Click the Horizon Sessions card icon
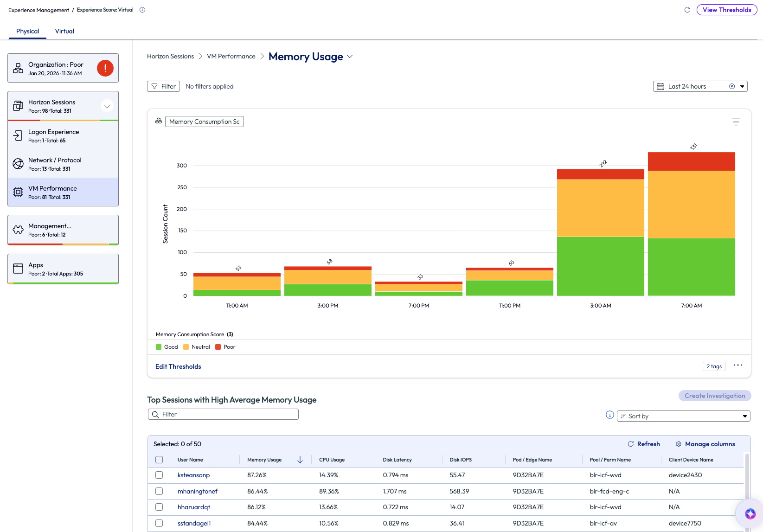 18,106
